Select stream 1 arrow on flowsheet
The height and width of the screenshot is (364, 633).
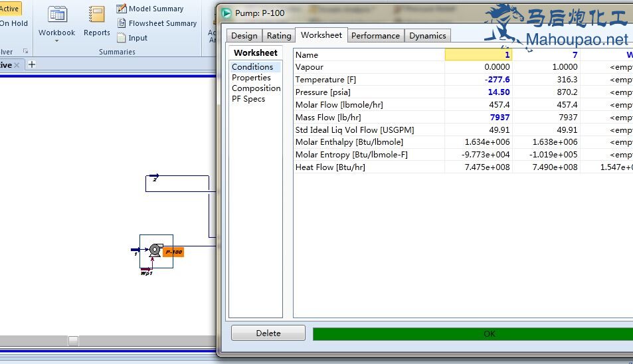tap(136, 251)
